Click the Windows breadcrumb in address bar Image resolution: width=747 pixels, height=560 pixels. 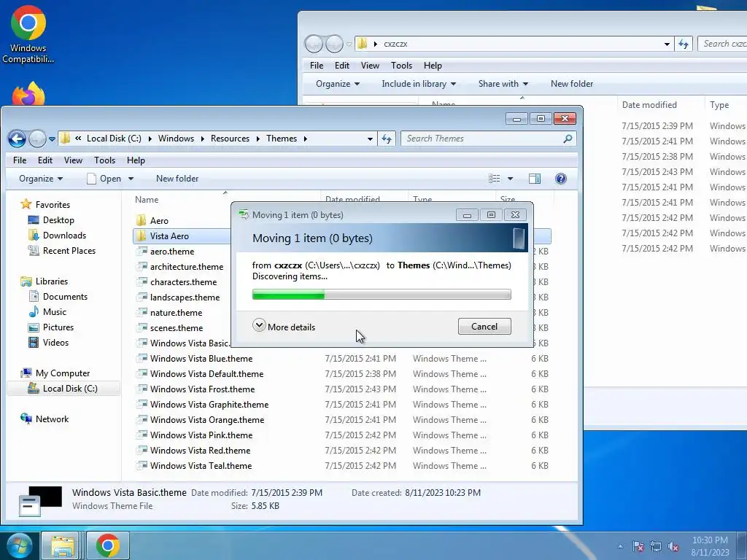pos(176,139)
